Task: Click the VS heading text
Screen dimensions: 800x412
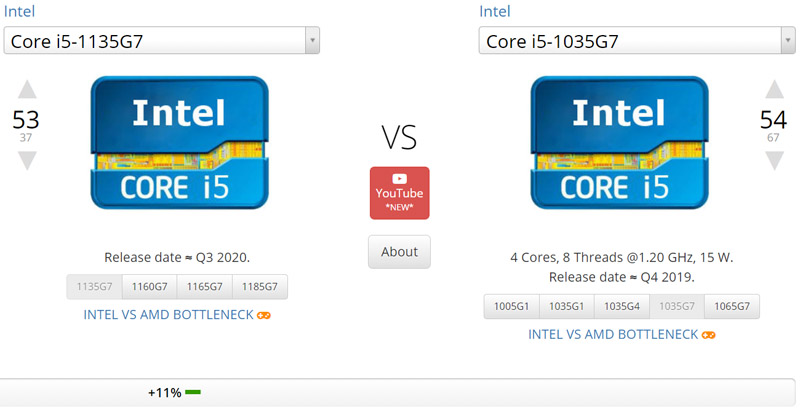Action: 399,138
